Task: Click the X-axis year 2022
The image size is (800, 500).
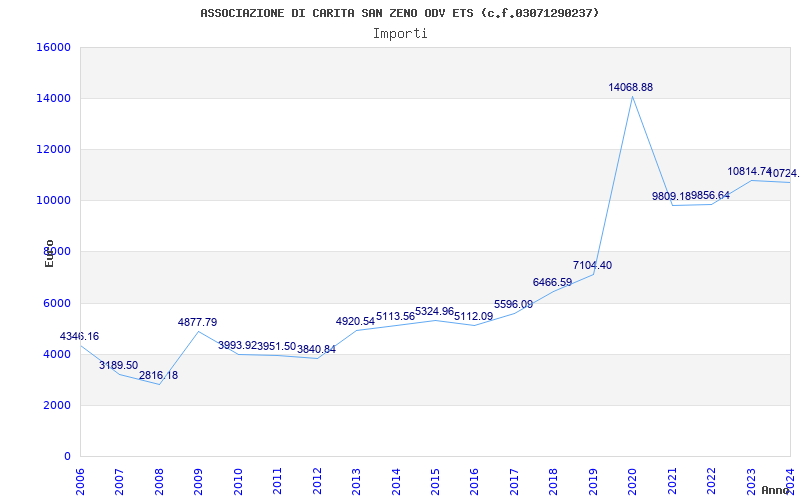Action: point(711,480)
